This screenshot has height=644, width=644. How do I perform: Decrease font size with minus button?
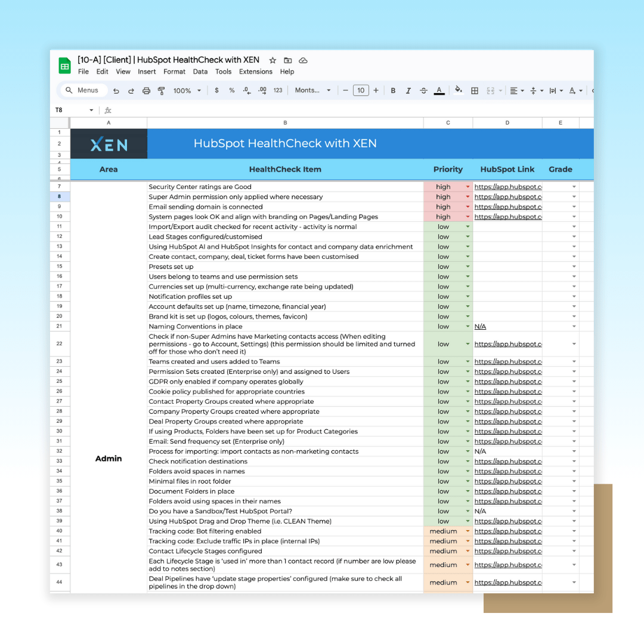tap(345, 91)
